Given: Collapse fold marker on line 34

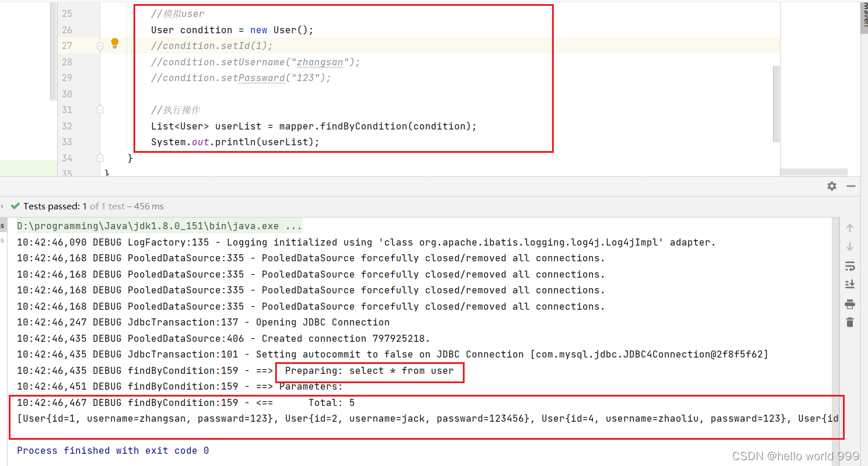Looking at the screenshot, I should click(100, 157).
